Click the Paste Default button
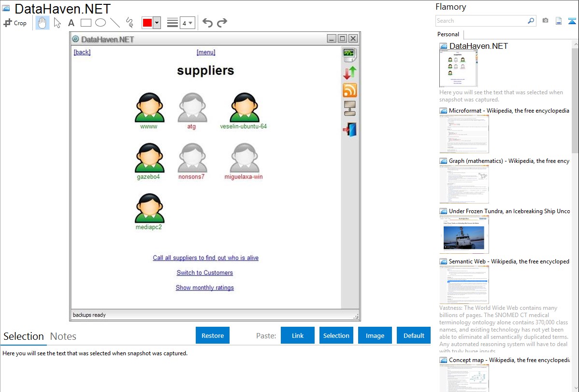The height and width of the screenshot is (392, 579). coord(414,335)
